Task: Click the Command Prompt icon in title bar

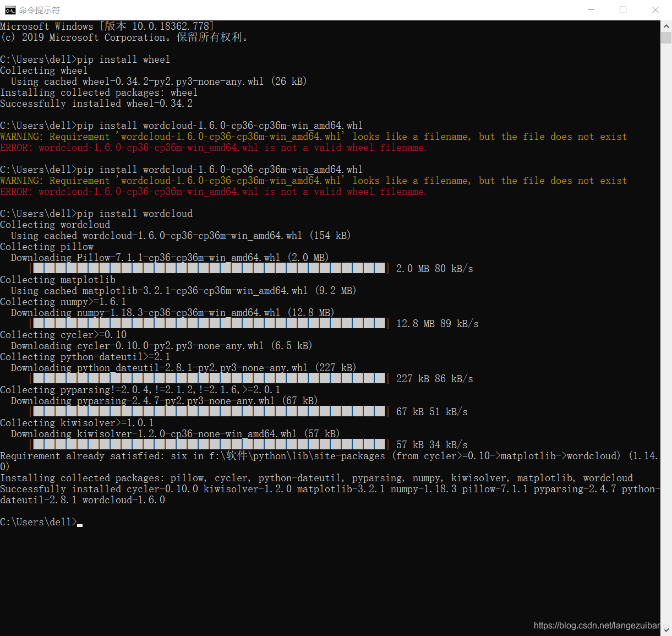Action: (x=10, y=10)
